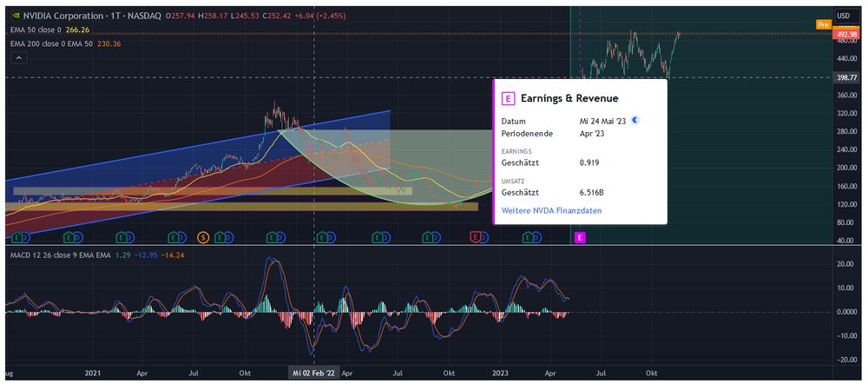
Task: Click the Mi 24 Mai '23 date value
Action: pyautogui.click(x=602, y=121)
